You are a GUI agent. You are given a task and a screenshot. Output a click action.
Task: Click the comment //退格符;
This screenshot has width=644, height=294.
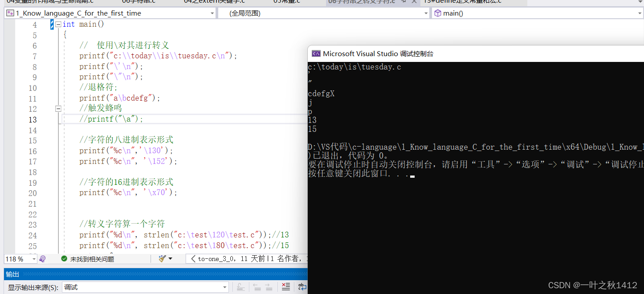point(98,87)
